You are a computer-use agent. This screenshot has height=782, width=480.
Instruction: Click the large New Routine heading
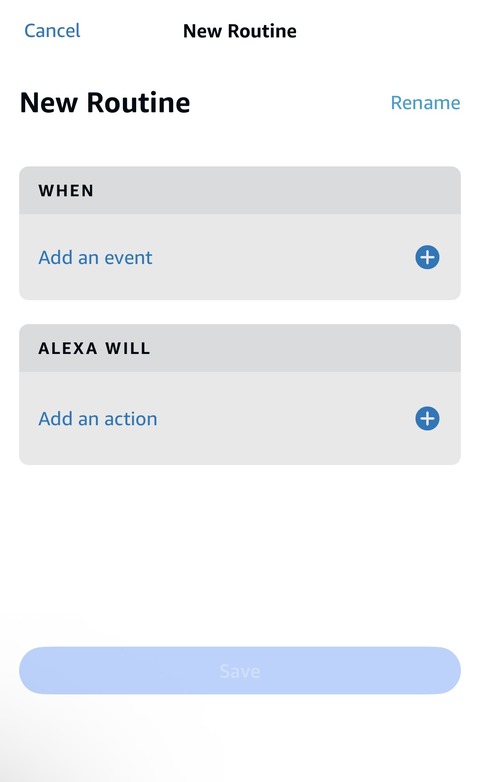point(105,103)
